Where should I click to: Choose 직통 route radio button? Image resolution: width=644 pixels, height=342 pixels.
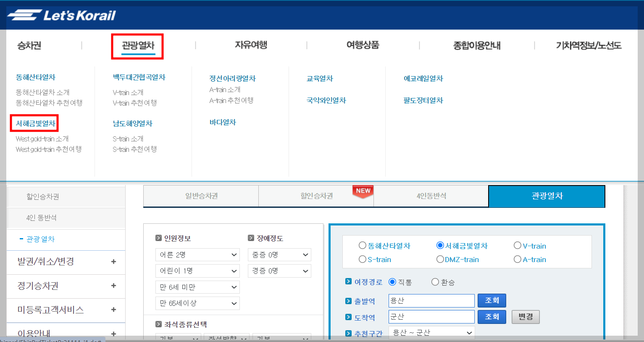coord(392,282)
